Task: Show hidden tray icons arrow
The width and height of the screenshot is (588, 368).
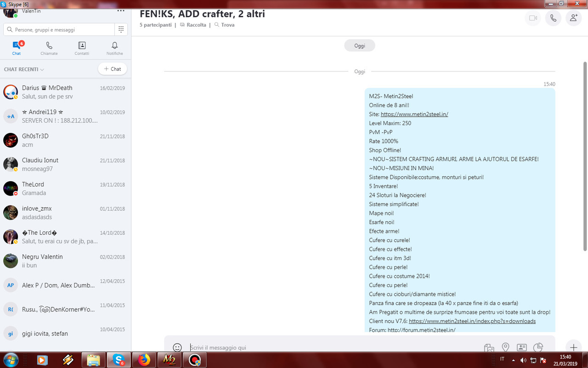Action: point(514,359)
